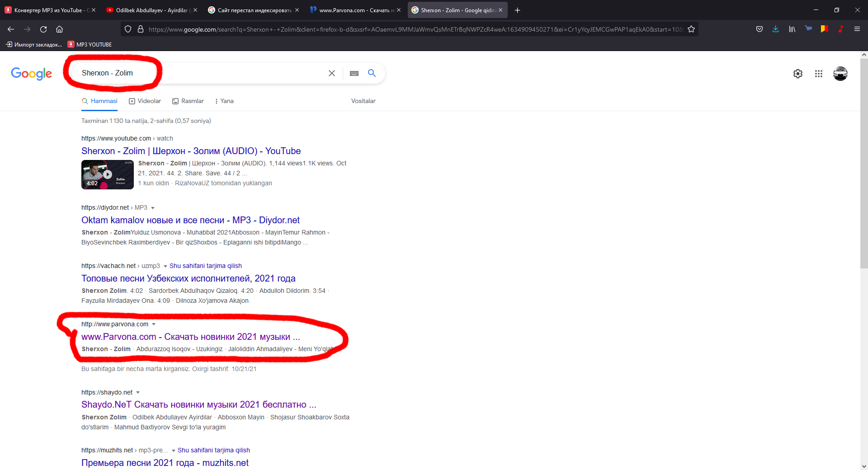This screenshot has width=868, height=470.
Task: Open the Google account avatar
Action: 840,74
